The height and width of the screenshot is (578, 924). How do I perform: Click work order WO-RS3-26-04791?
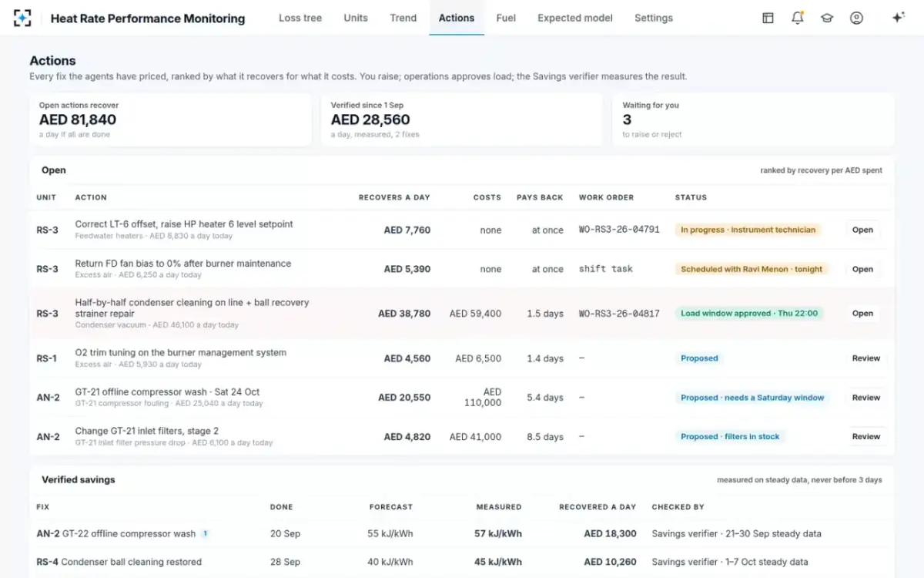pos(619,230)
